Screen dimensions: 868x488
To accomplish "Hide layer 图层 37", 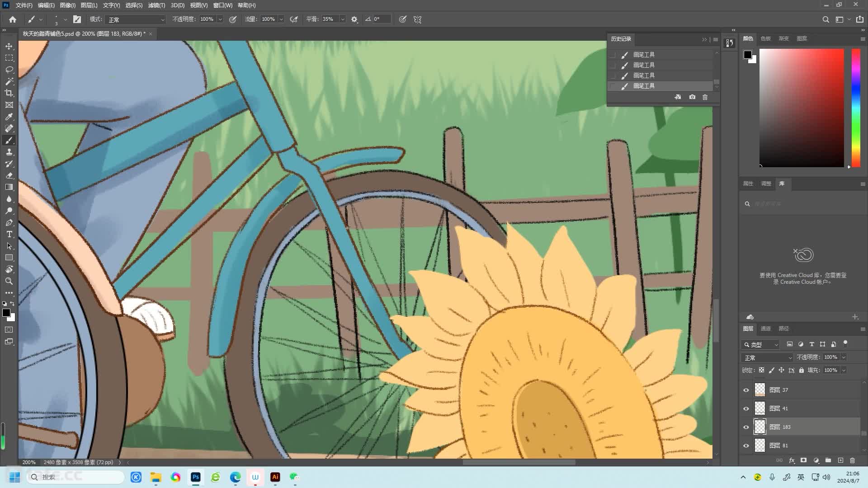I will [746, 390].
